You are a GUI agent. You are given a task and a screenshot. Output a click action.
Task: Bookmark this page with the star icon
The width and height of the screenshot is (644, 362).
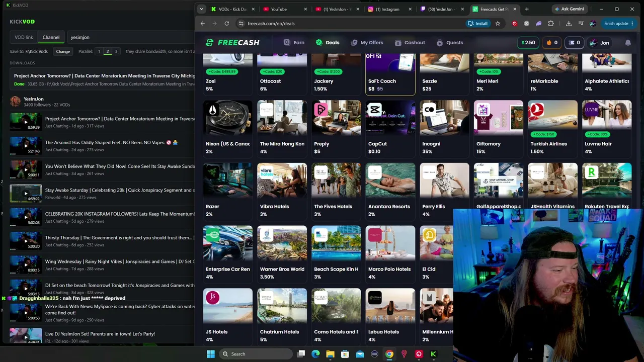(498, 23)
